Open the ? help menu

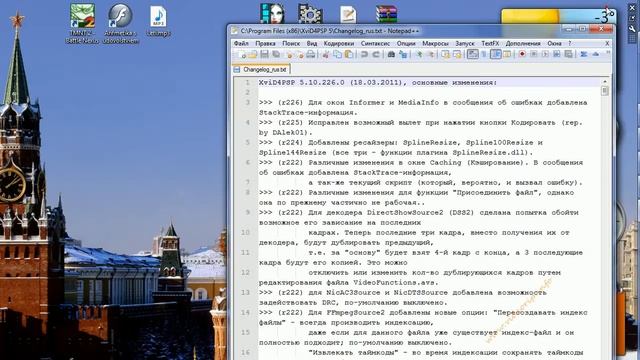click(570, 43)
